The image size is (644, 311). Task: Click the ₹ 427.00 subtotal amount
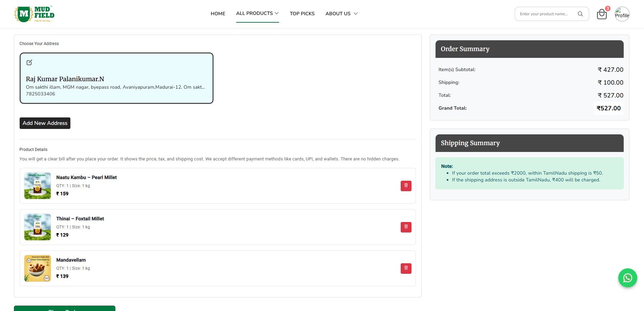pyautogui.click(x=610, y=70)
